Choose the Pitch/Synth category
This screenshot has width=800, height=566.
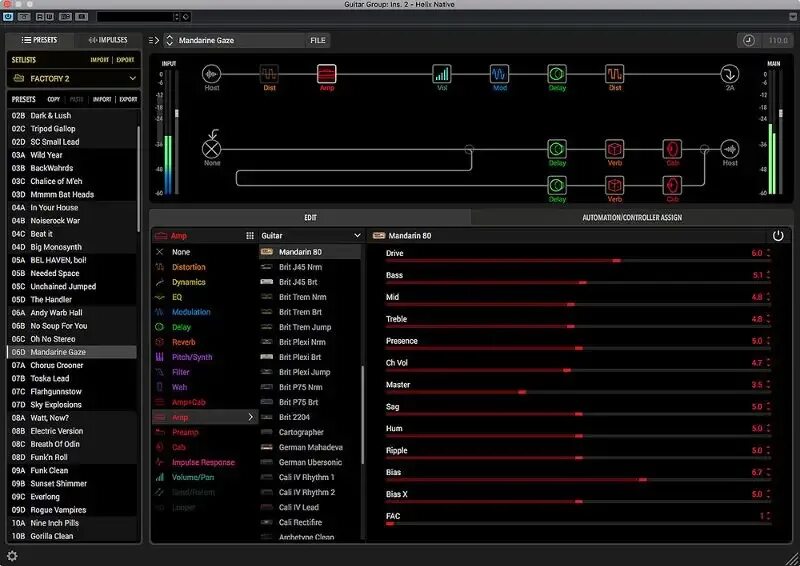click(x=192, y=357)
